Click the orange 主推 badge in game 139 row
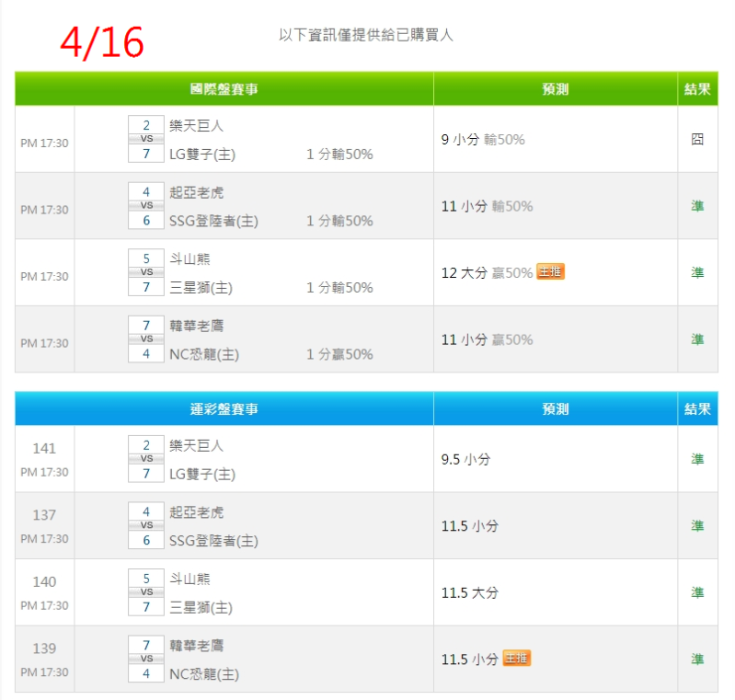The image size is (735, 700). click(x=517, y=659)
